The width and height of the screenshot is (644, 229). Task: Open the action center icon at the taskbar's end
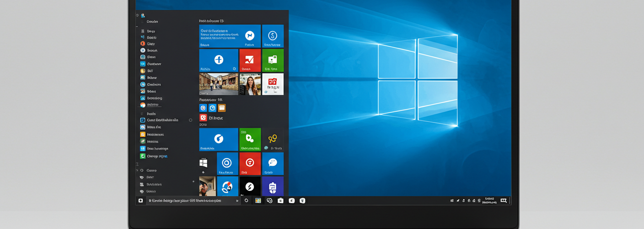pos(504,201)
